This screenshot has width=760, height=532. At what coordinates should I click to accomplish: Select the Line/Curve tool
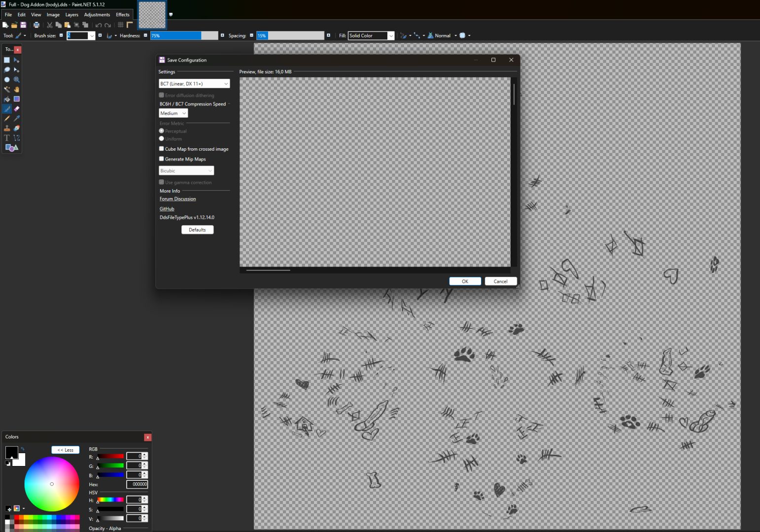17,138
